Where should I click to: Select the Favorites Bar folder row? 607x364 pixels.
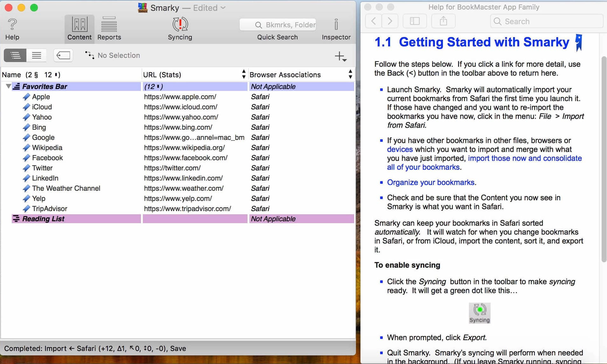pos(183,86)
